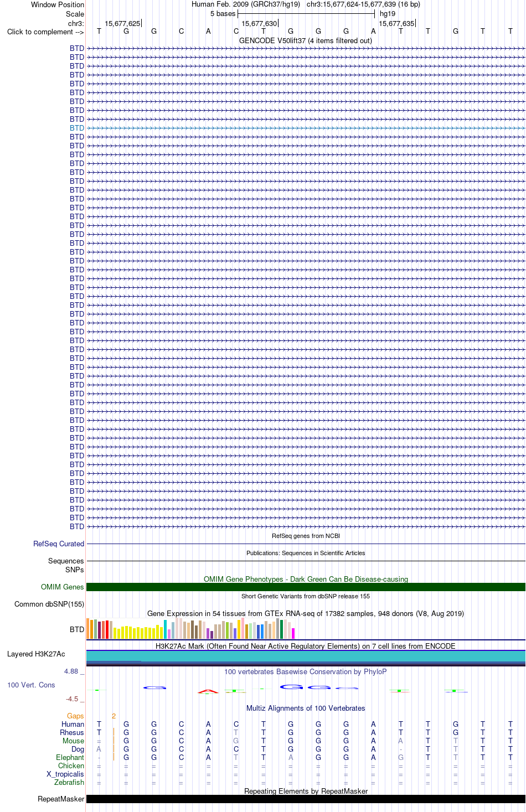Click 'OMIM Gene Phenotypes' track title

306,579
